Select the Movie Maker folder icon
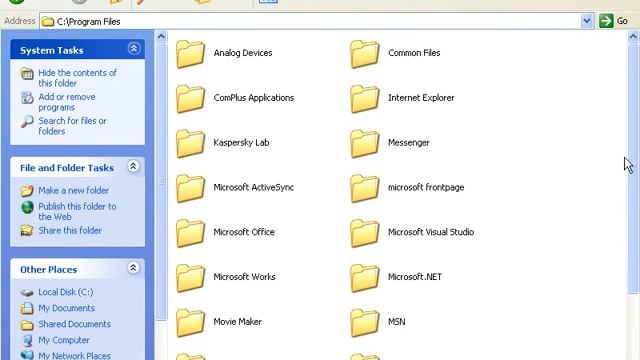Screen dimensions: 640x360 [x=190, y=323]
